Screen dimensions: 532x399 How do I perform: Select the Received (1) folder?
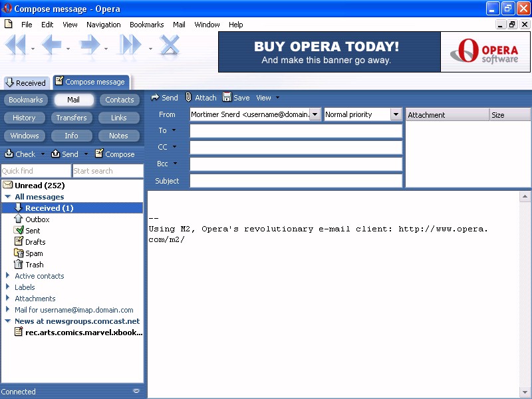point(72,207)
